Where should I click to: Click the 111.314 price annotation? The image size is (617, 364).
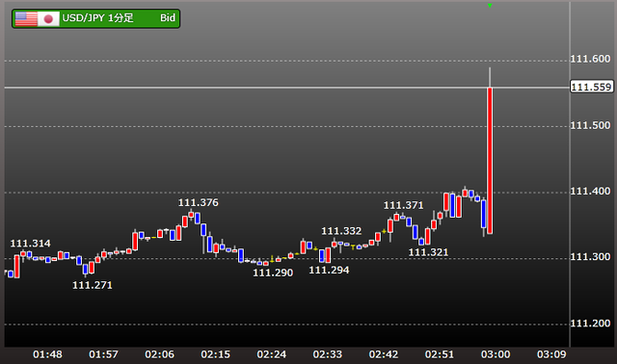click(x=30, y=244)
